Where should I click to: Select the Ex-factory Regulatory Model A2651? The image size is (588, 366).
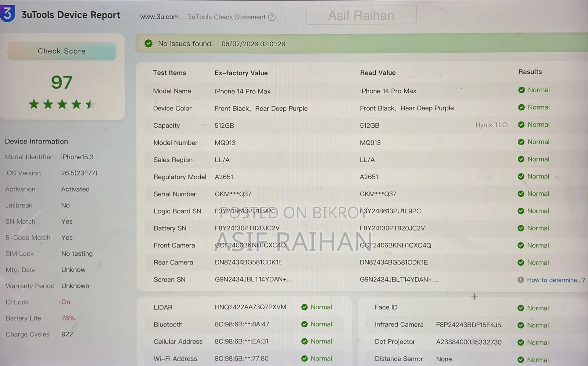click(x=224, y=177)
